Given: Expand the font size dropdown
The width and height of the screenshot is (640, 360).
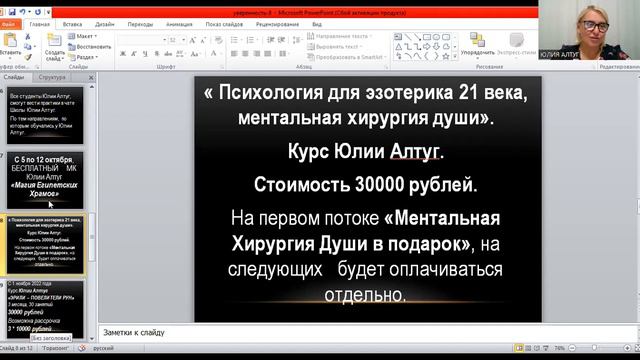Looking at the screenshot, I should [x=184, y=40].
